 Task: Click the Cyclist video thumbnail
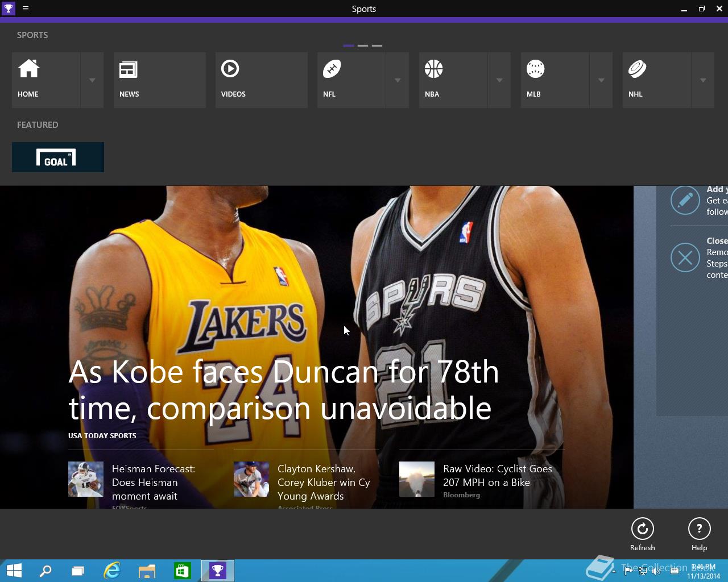pyautogui.click(x=417, y=479)
